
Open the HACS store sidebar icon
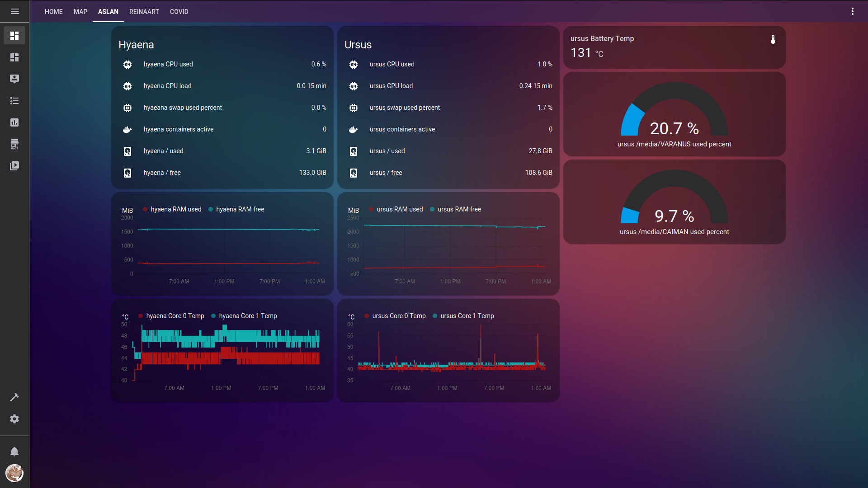pyautogui.click(x=14, y=144)
